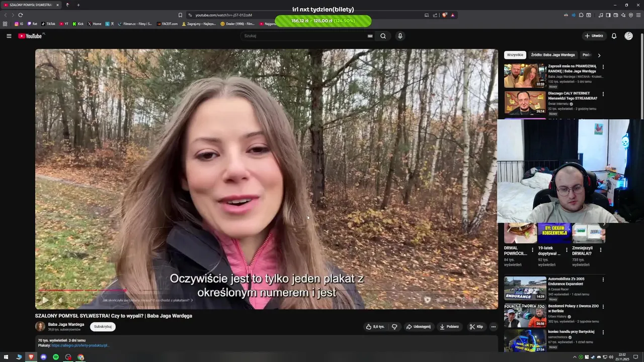Open the Brave VPN shield icon
Viewport: 644px width, 362px height.
click(631, 15)
